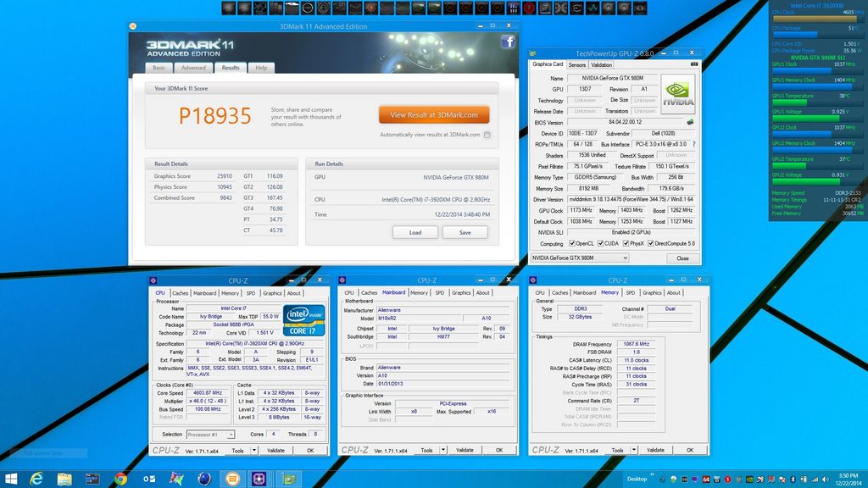Click the Close button in GPU-Z
This screenshot has height=488, width=868.
pos(682,258)
